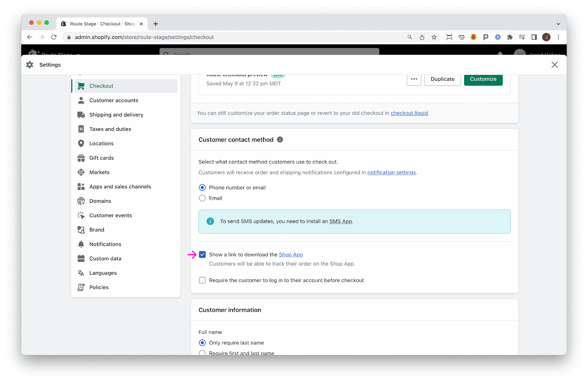Viewport: 588px width, 383px height.
Task: Click the green Customize button
Action: (483, 79)
